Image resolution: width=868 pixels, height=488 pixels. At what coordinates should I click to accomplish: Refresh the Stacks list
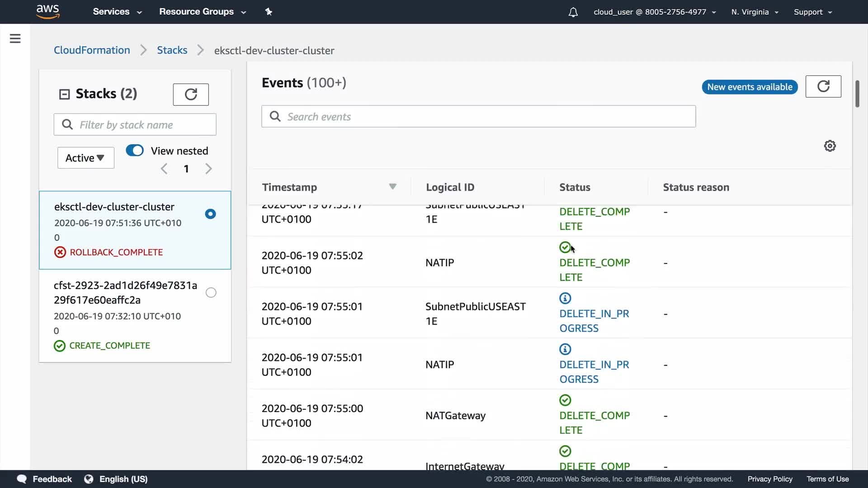[190, 94]
